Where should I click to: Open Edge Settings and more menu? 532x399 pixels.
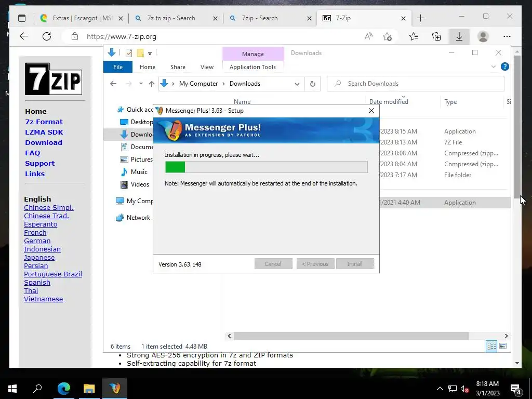click(x=507, y=37)
